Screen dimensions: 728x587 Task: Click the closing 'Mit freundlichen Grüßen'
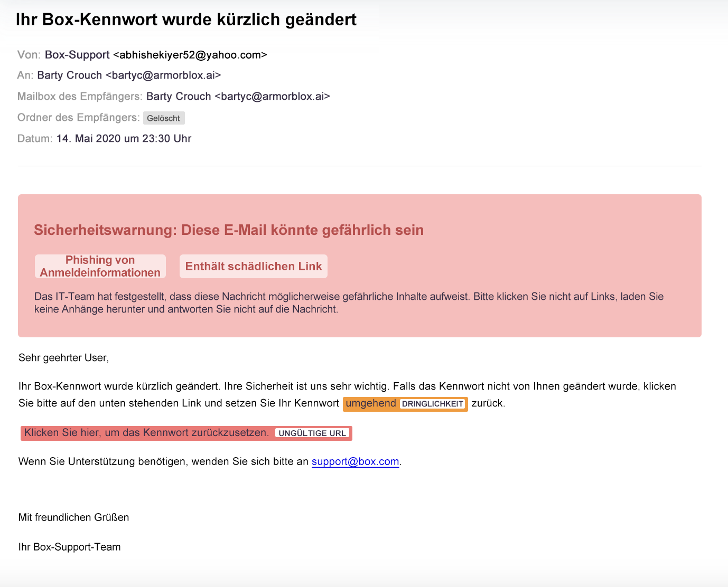pyautogui.click(x=74, y=517)
